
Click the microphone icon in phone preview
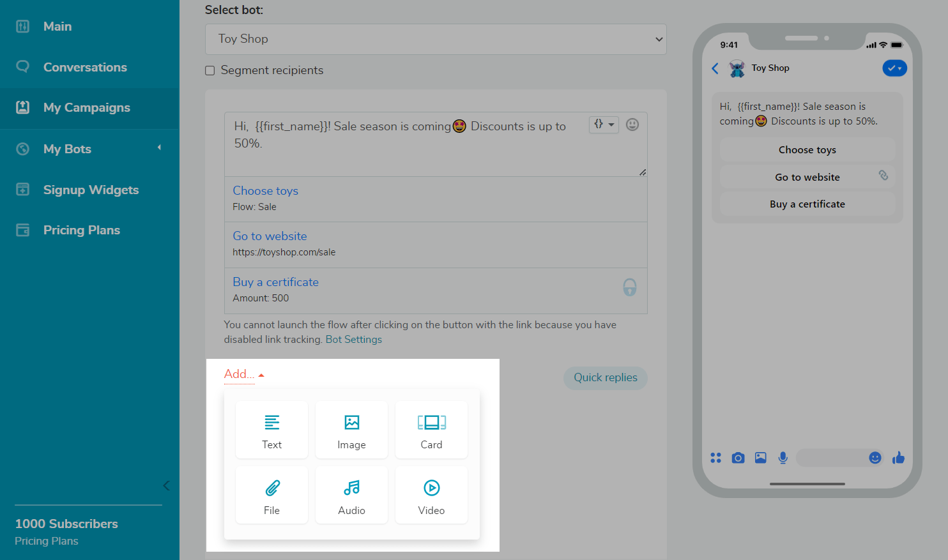pos(783,458)
